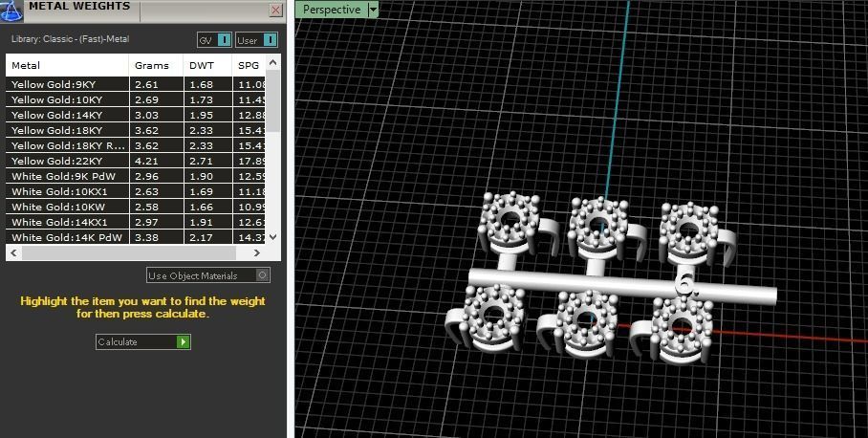Toggle the User library switch
Viewport: 868px width, 438px height.
coord(256,40)
